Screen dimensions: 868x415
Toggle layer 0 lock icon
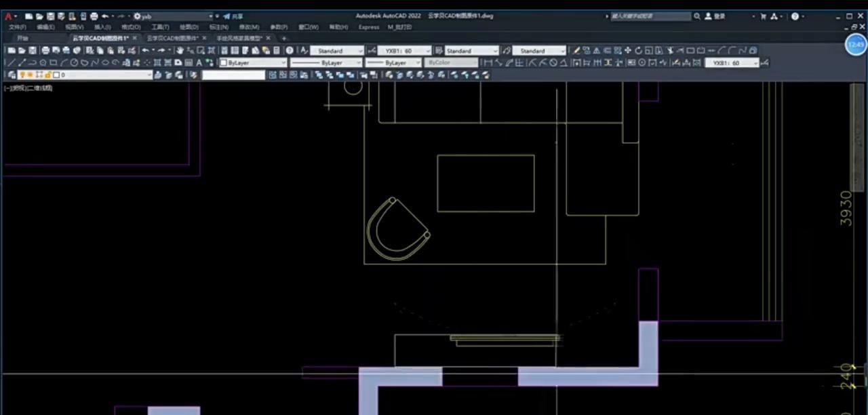click(47, 75)
